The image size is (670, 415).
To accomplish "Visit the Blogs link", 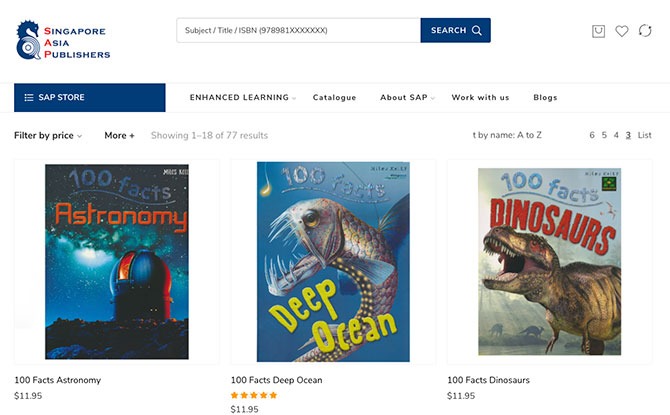I will pyautogui.click(x=545, y=98).
